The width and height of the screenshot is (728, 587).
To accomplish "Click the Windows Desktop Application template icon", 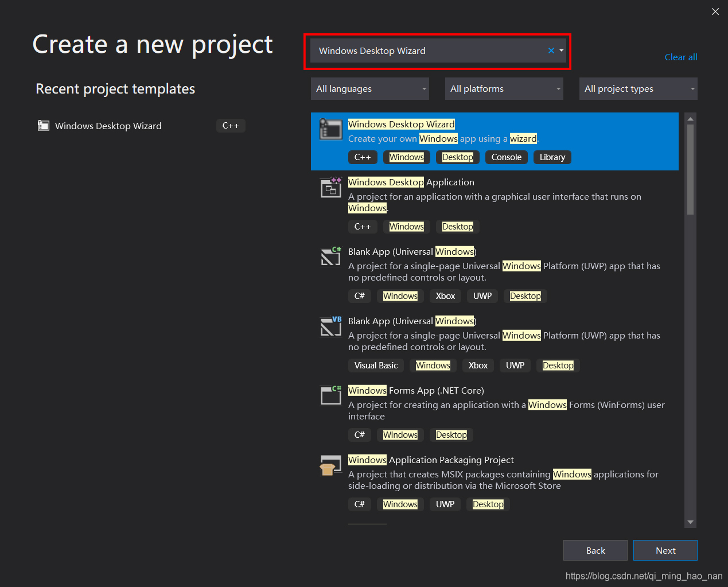I will [x=331, y=188].
